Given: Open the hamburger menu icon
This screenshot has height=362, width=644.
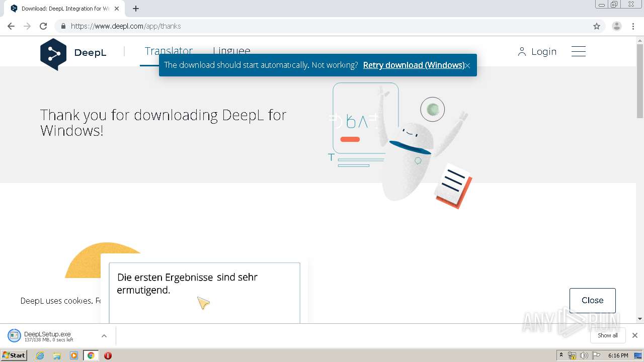Looking at the screenshot, I should tap(579, 51).
